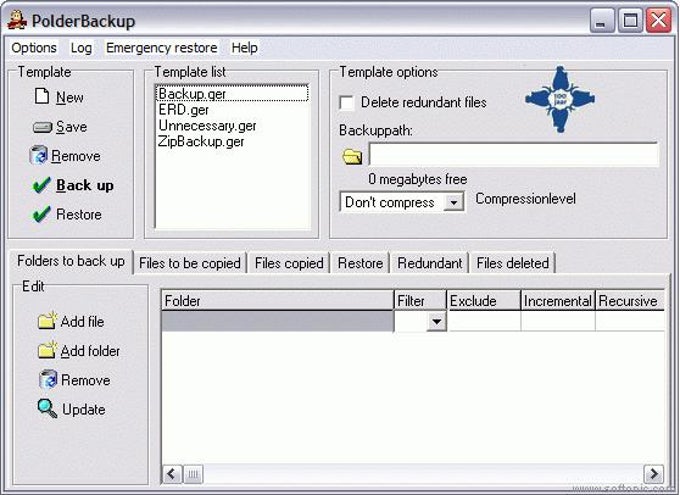
Task: Select Backup.ger in the template list
Action: 232,94
